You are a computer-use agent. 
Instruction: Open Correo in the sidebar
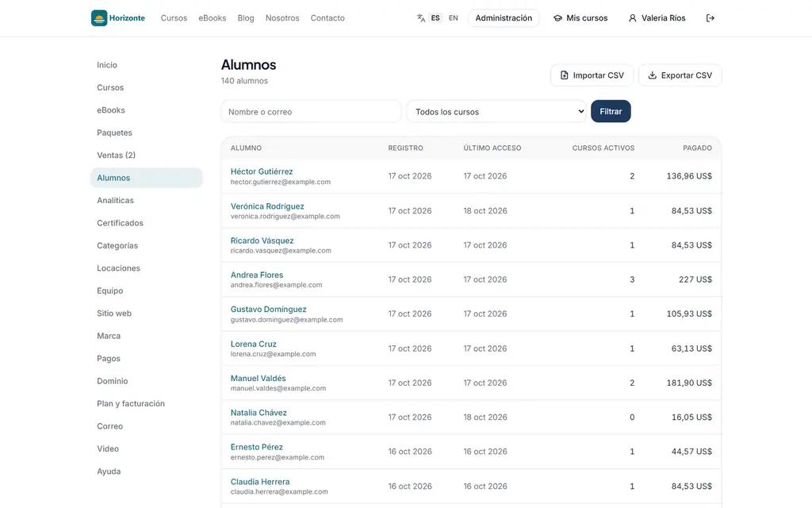click(x=147, y=426)
